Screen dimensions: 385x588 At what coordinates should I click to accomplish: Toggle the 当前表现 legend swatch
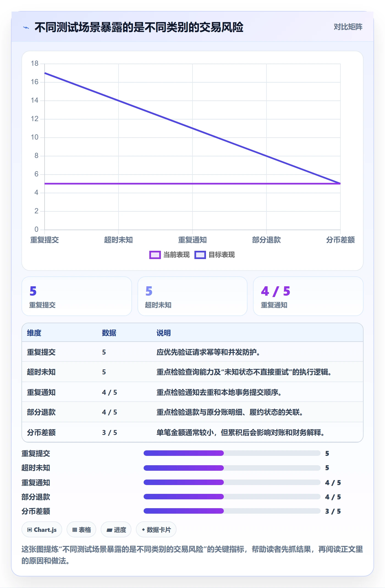click(x=155, y=255)
